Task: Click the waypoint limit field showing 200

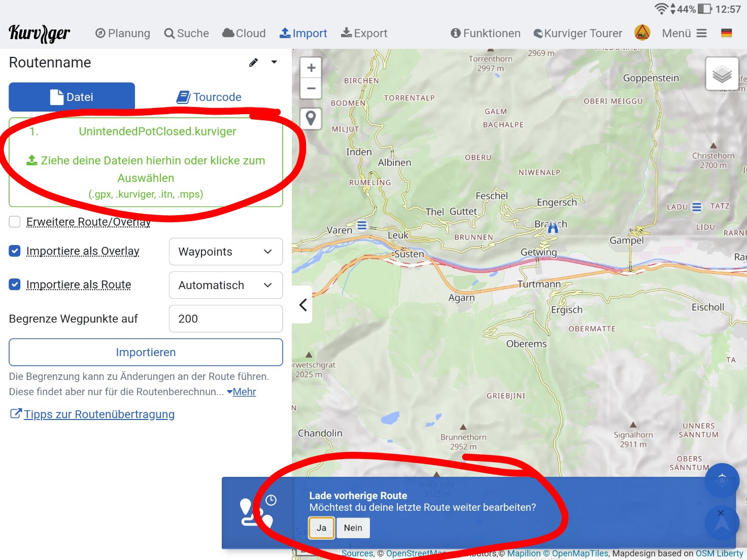Action: (225, 319)
